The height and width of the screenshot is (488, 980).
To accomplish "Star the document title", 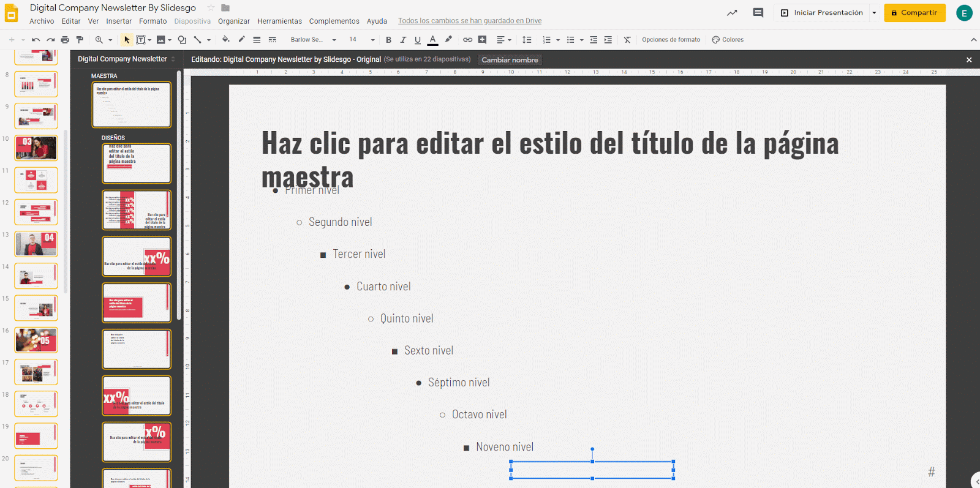I will (211, 8).
